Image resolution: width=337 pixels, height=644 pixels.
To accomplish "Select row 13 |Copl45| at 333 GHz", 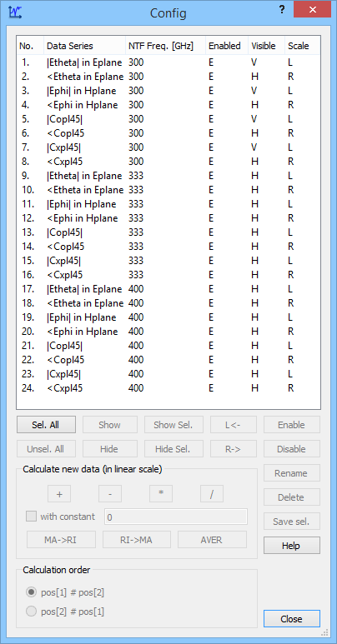I will point(168,232).
